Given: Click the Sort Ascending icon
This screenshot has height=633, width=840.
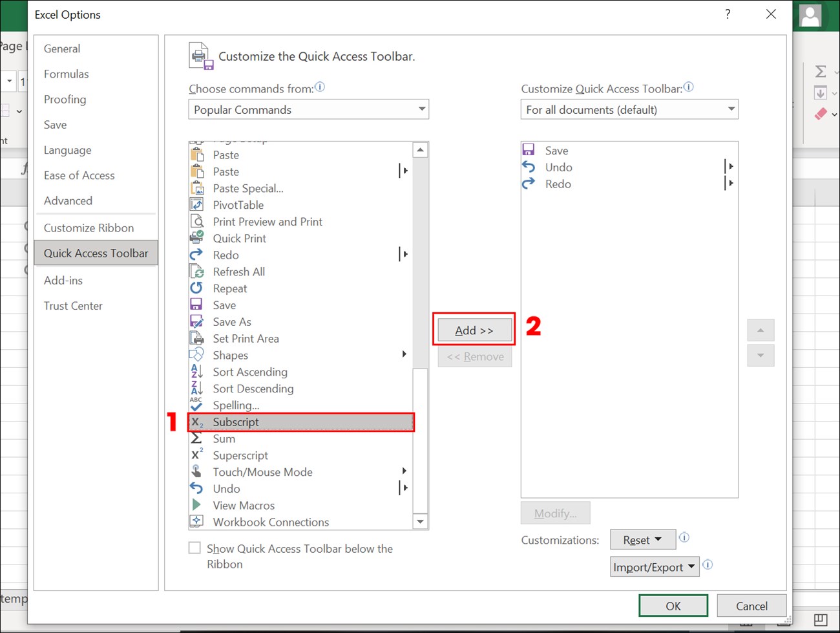Looking at the screenshot, I should [196, 372].
